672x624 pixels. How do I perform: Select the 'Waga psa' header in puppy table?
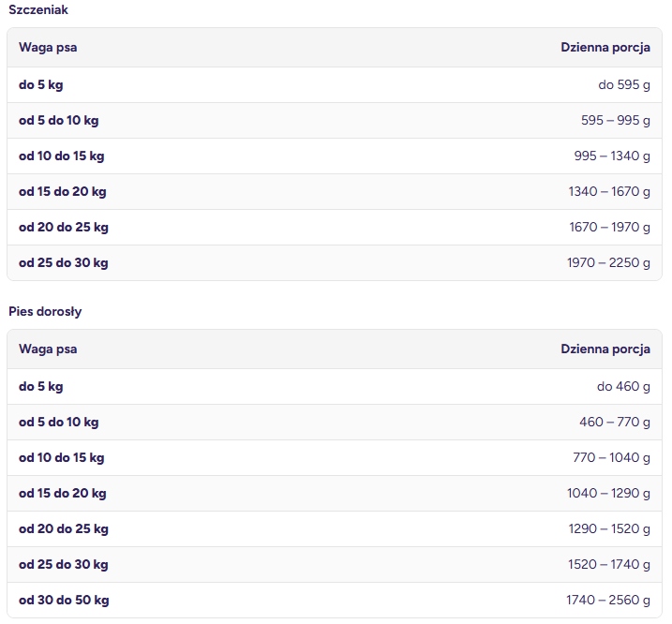(48, 48)
